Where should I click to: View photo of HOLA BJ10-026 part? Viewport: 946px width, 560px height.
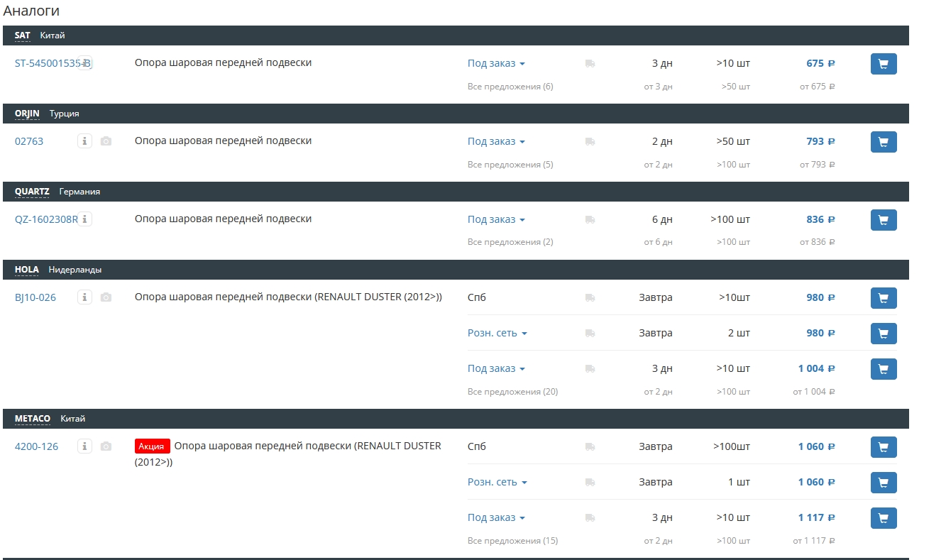click(106, 297)
